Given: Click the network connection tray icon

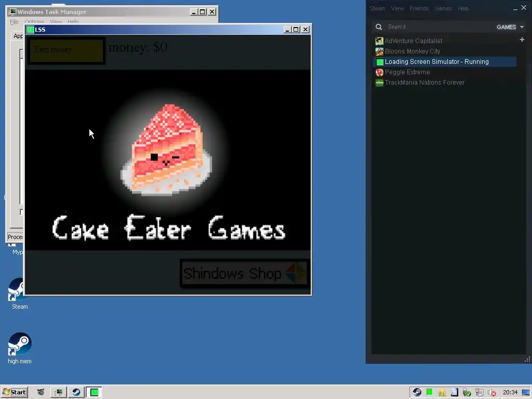Looking at the screenshot, I should coord(480,393).
